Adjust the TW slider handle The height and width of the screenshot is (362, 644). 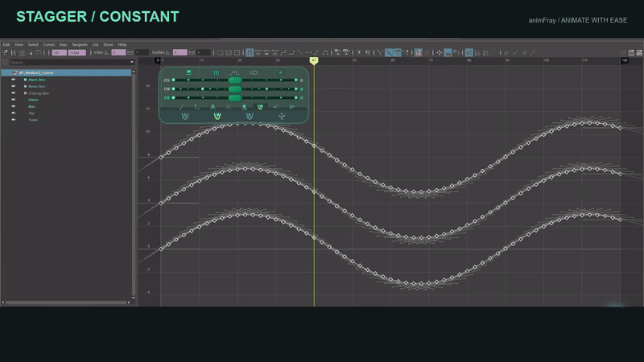pos(235,89)
